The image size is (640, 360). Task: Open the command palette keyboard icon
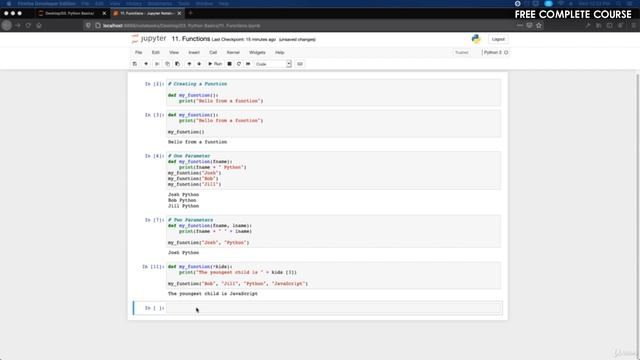pyautogui.click(x=300, y=64)
